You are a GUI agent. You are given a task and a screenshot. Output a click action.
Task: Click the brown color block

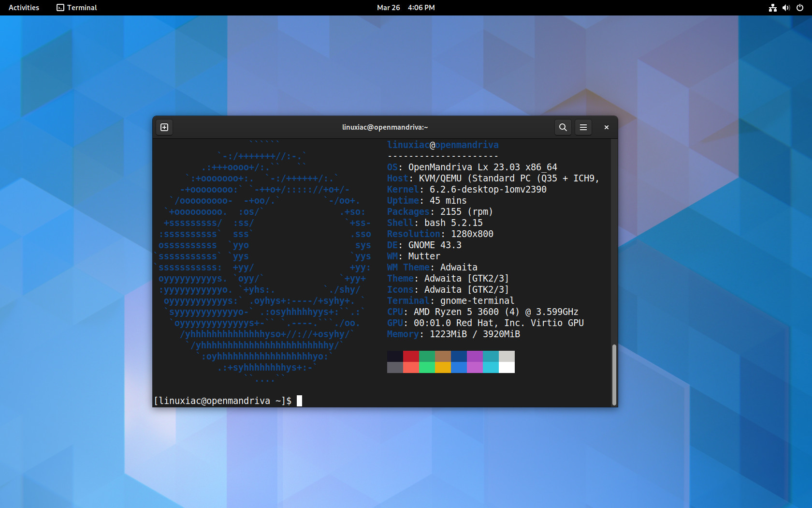pyautogui.click(x=443, y=357)
